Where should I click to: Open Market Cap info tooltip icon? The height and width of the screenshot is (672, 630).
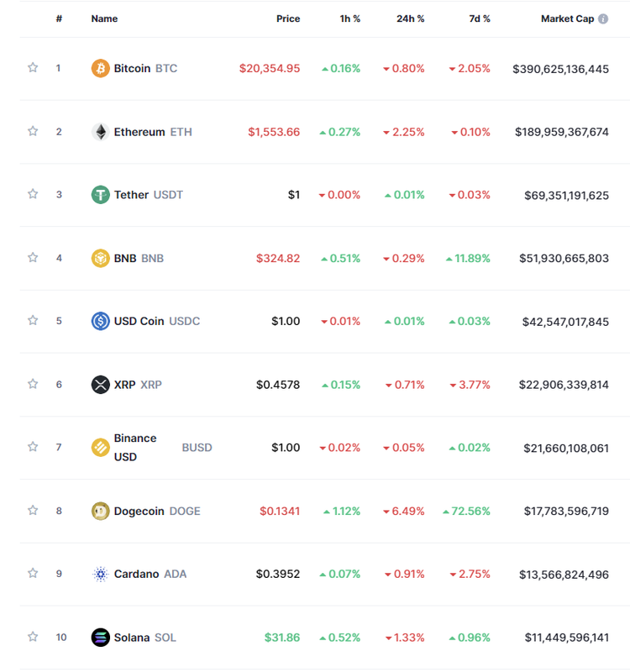click(603, 18)
